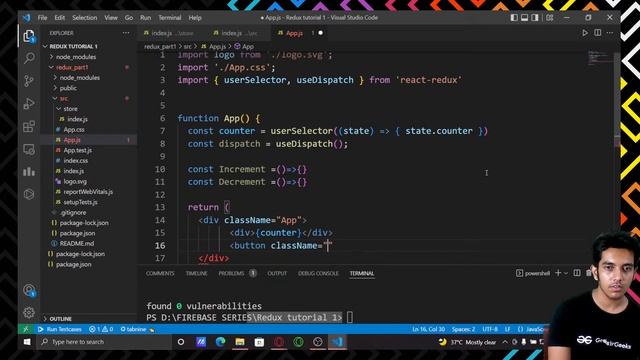Click the Windows taskbar search box
Screen dimensions: 640x360
[104, 342]
